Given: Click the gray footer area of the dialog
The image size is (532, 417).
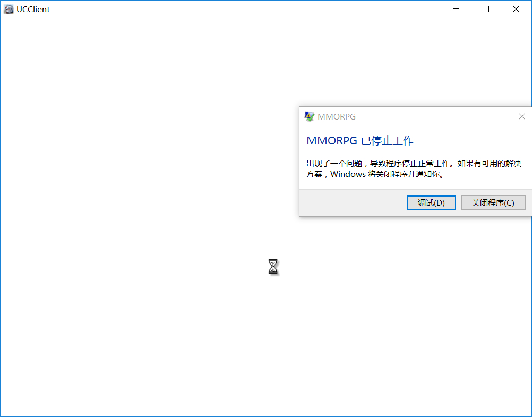Looking at the screenshot, I should pyautogui.click(x=353, y=203).
